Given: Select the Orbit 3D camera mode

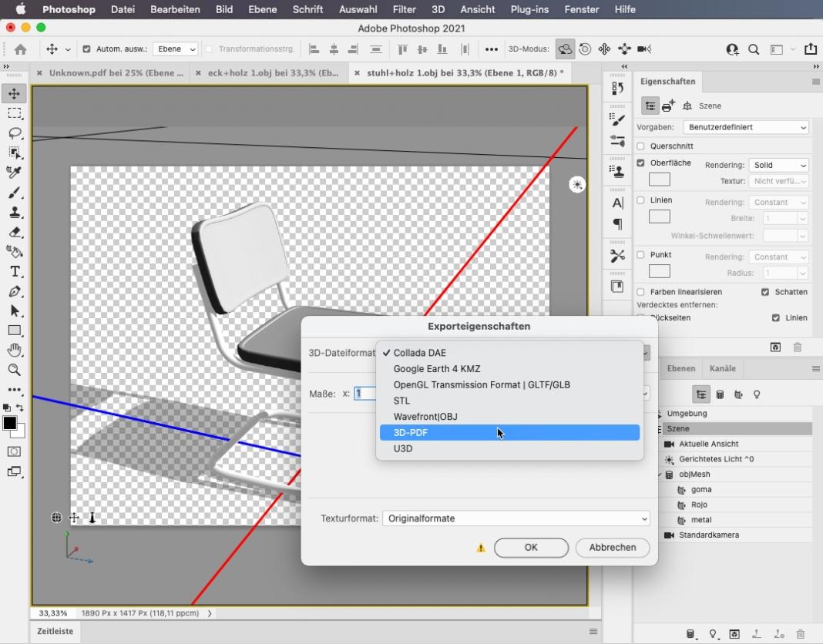Looking at the screenshot, I should (x=565, y=49).
